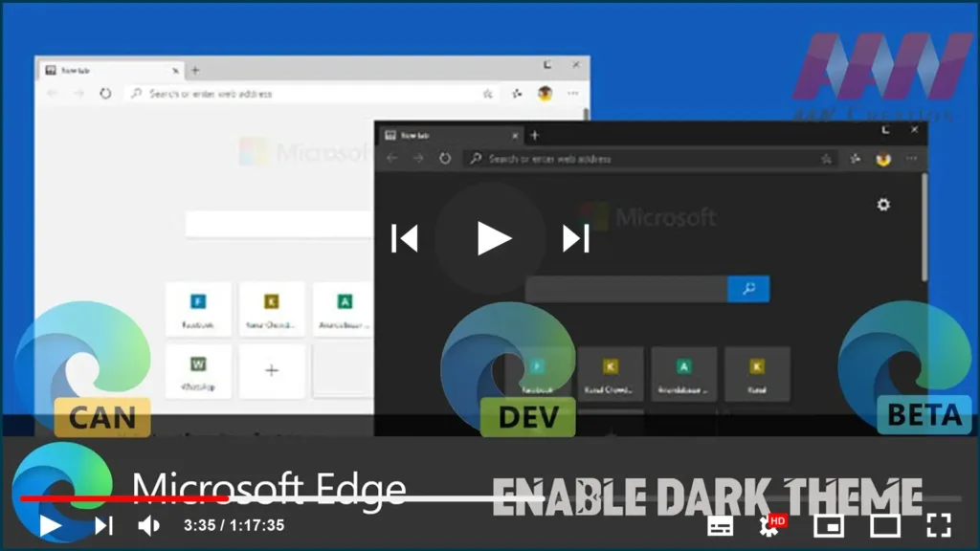Open the three-dot menu in dark Edge window

(911, 159)
